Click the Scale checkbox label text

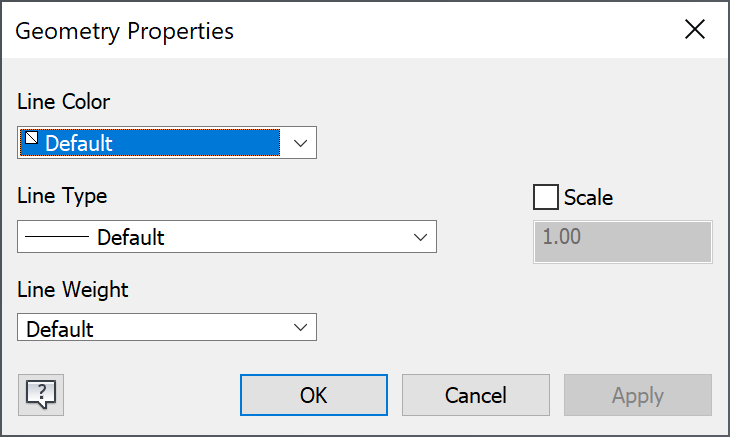pos(588,197)
